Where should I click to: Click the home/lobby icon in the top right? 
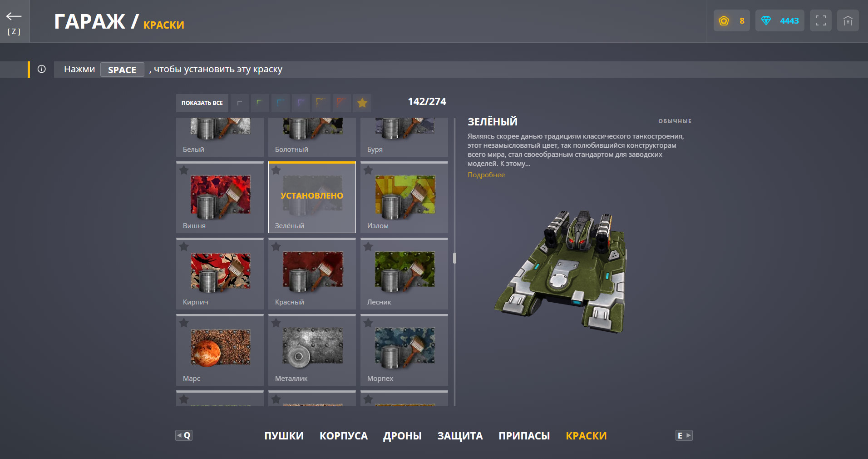[848, 20]
